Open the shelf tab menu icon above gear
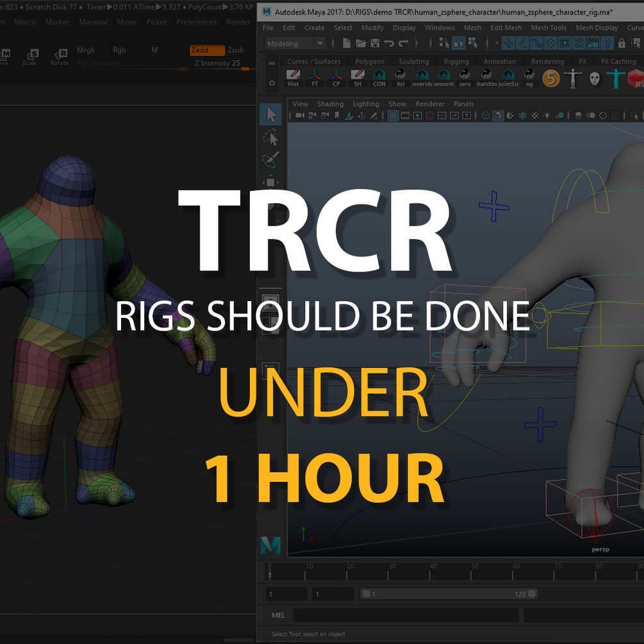The width and height of the screenshot is (644, 644). pos(272,63)
